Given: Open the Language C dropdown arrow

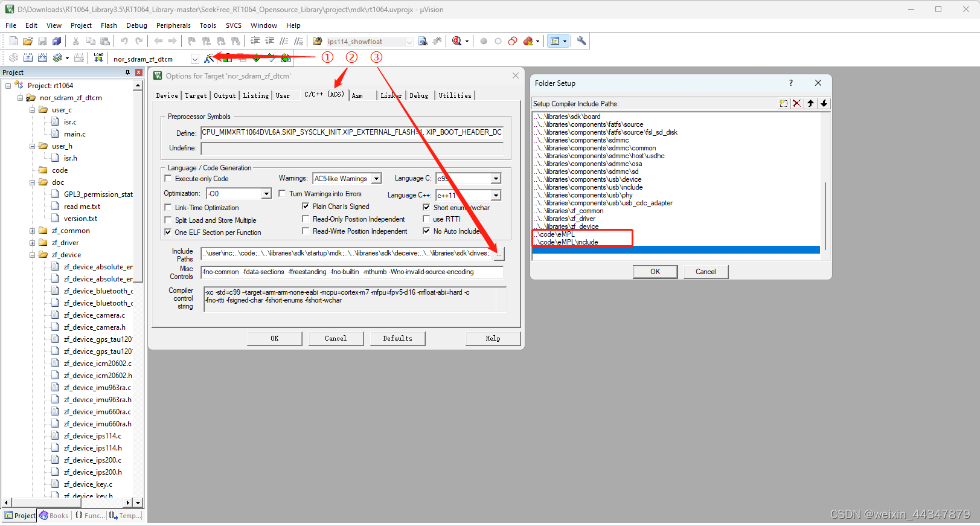Looking at the screenshot, I should coord(496,179).
